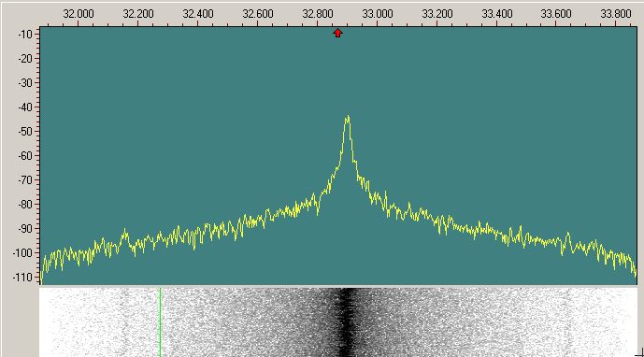Image resolution: width=644 pixels, height=357 pixels.
Task: Select the 33.400 frequency label
Action: pos(497,14)
